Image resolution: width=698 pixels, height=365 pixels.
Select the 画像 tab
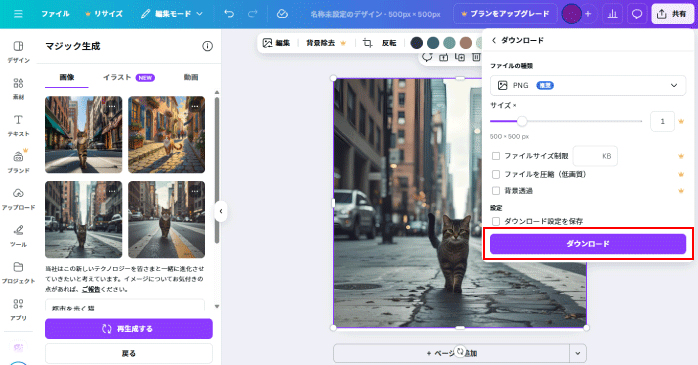[x=67, y=77]
